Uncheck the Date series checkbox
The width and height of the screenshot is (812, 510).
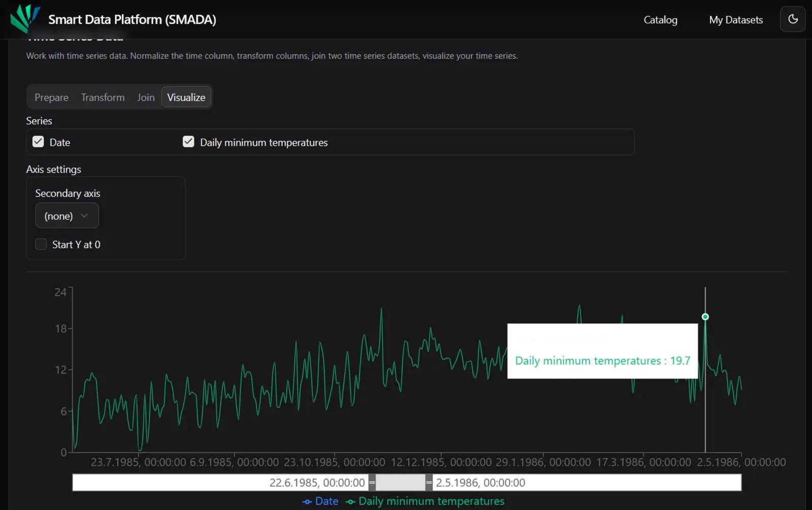[38, 142]
